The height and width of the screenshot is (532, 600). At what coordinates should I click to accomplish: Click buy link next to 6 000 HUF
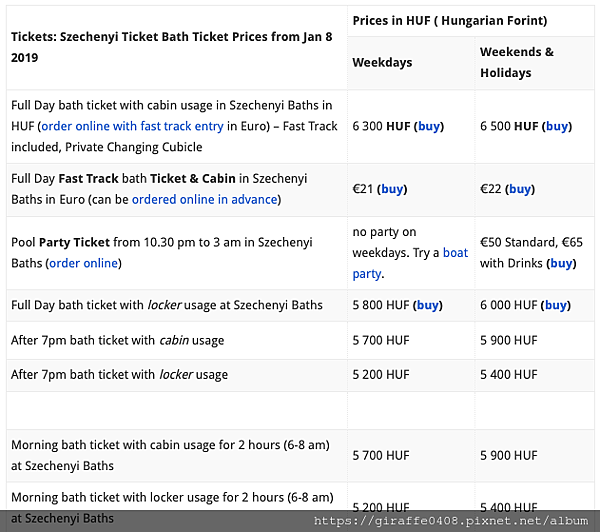tap(556, 305)
